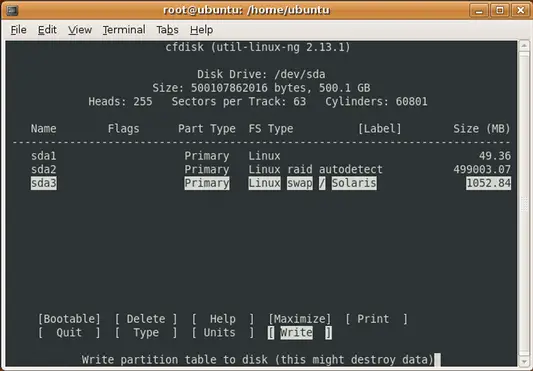Close the terminal window

tap(520, 10)
